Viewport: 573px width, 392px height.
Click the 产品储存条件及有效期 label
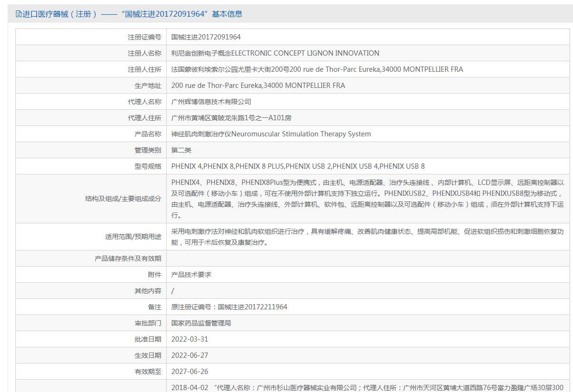(x=128, y=258)
